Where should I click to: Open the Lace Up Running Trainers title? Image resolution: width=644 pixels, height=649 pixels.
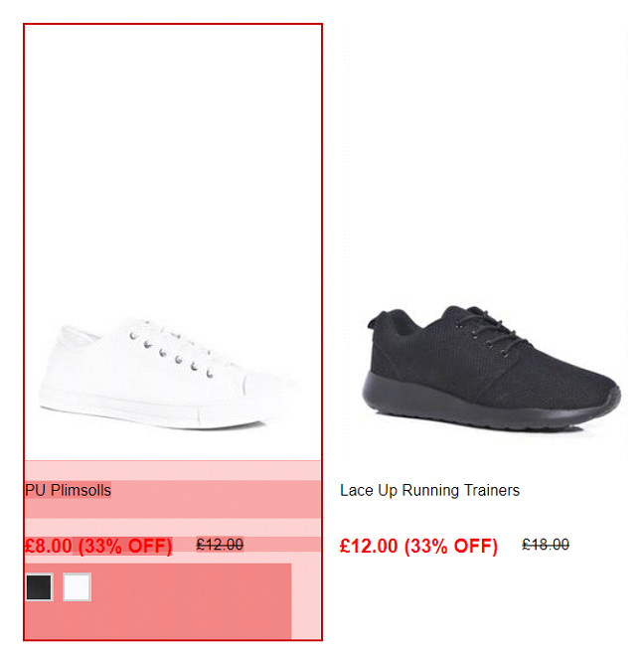tap(429, 490)
